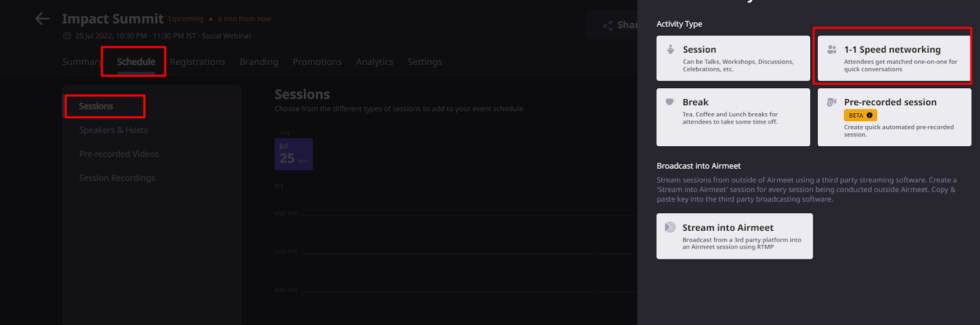
Task: Open Speakers & Hosts section
Action: pyautogui.click(x=113, y=130)
